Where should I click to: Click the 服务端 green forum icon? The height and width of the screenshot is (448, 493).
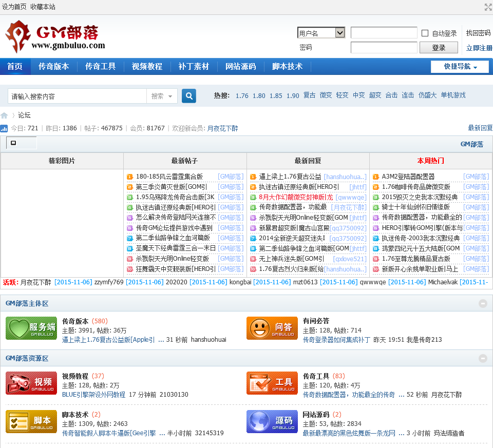(x=31, y=328)
